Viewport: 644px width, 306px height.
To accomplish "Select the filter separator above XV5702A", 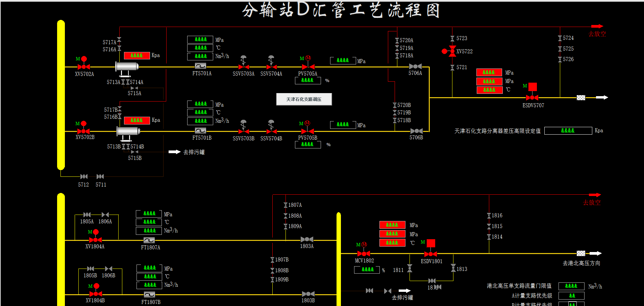I will point(127,66).
